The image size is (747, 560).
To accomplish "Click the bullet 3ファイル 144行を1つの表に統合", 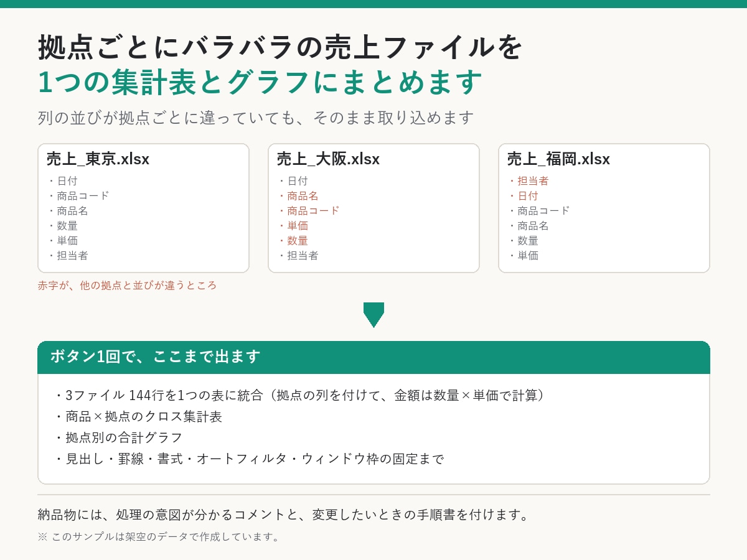I will 301,396.
